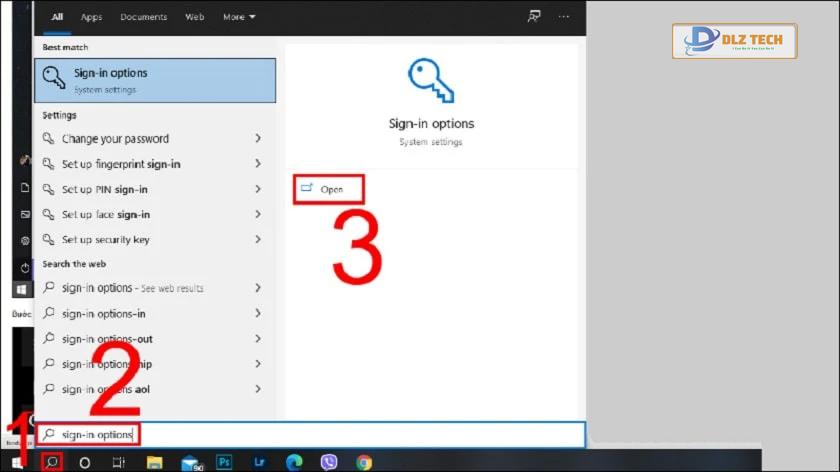This screenshot has width=840, height=472.
Task: Click the sign-in options search box
Action: pos(311,434)
